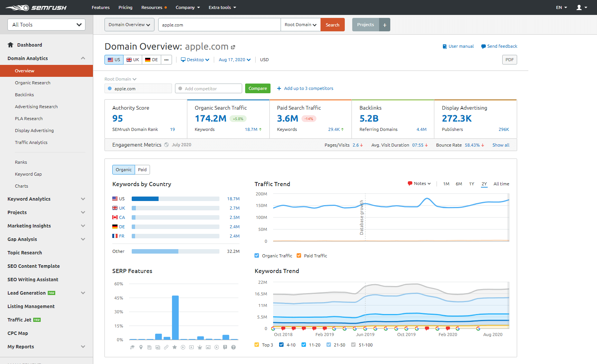Click the SERP speech bubble question icon
The width and height of the screenshot is (597, 364).
click(x=225, y=347)
